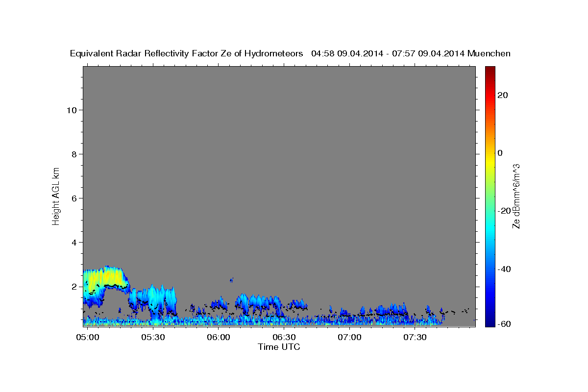Click the 'Time UTC' x-axis label
This screenshot has height=392, width=588.
click(x=279, y=347)
